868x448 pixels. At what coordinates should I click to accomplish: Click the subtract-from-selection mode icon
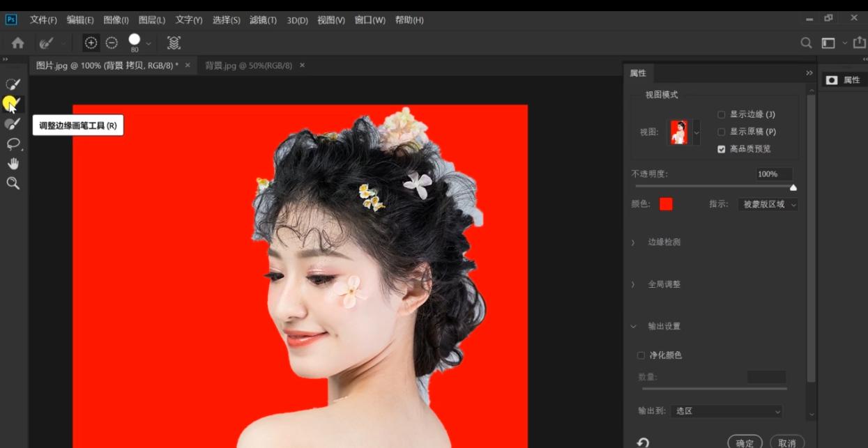pos(112,43)
